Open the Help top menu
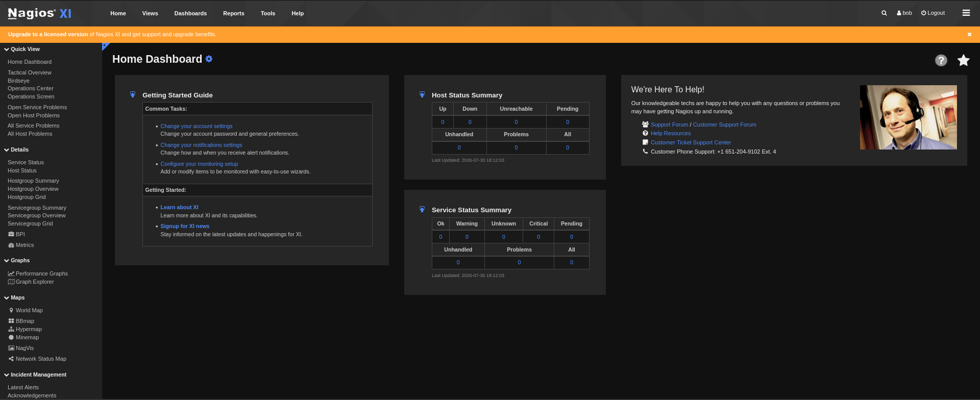The height and width of the screenshot is (400, 980). [298, 13]
